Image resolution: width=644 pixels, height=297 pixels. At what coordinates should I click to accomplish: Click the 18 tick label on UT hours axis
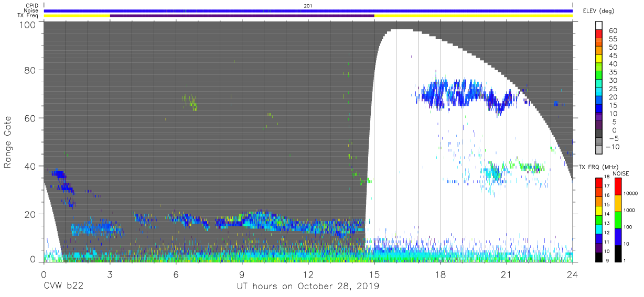tap(441, 274)
